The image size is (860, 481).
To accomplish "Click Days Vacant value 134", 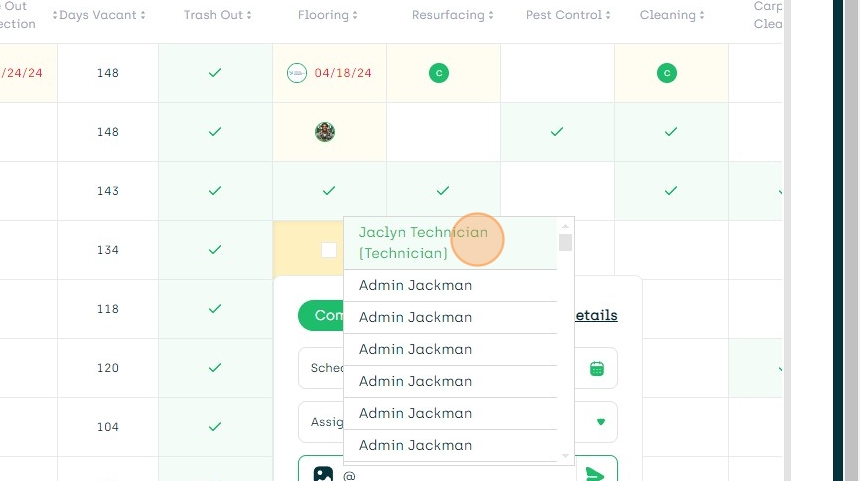I will (x=108, y=250).
